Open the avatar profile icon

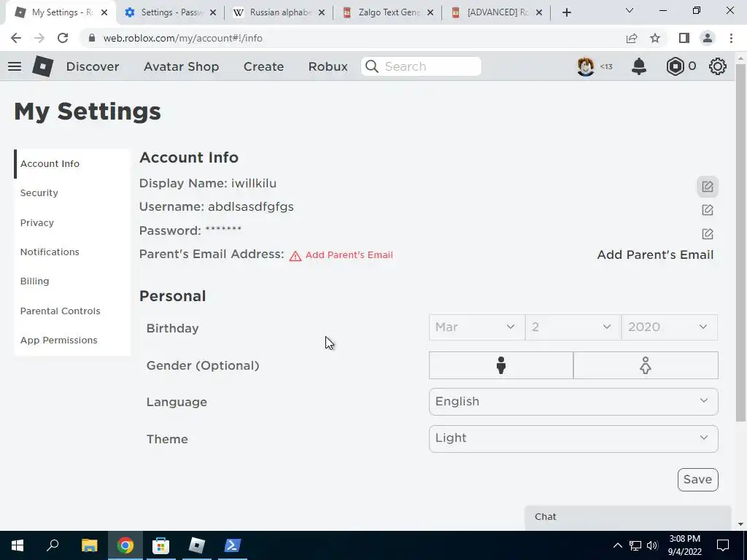click(586, 66)
